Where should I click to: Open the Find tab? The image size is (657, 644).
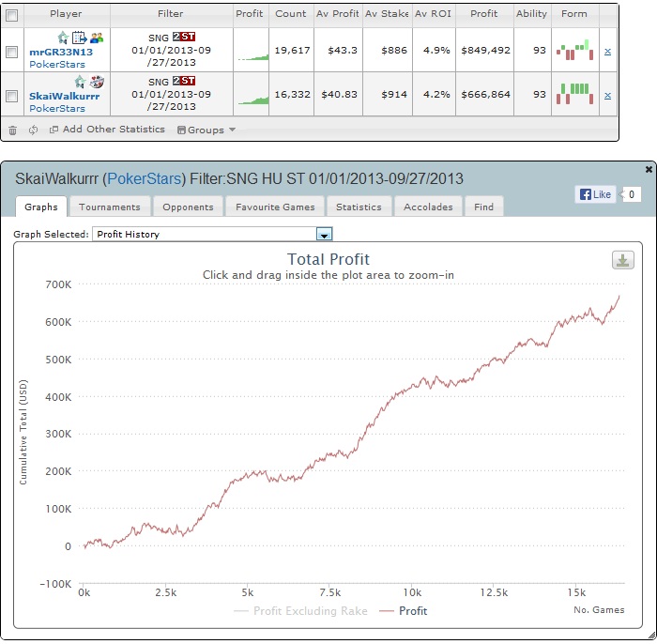pyautogui.click(x=483, y=207)
